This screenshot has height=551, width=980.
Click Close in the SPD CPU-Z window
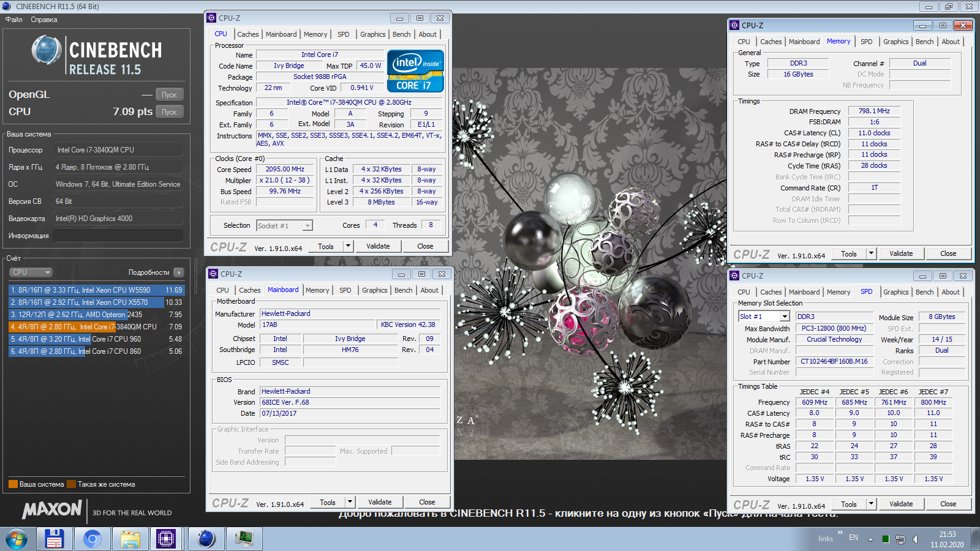click(x=948, y=504)
